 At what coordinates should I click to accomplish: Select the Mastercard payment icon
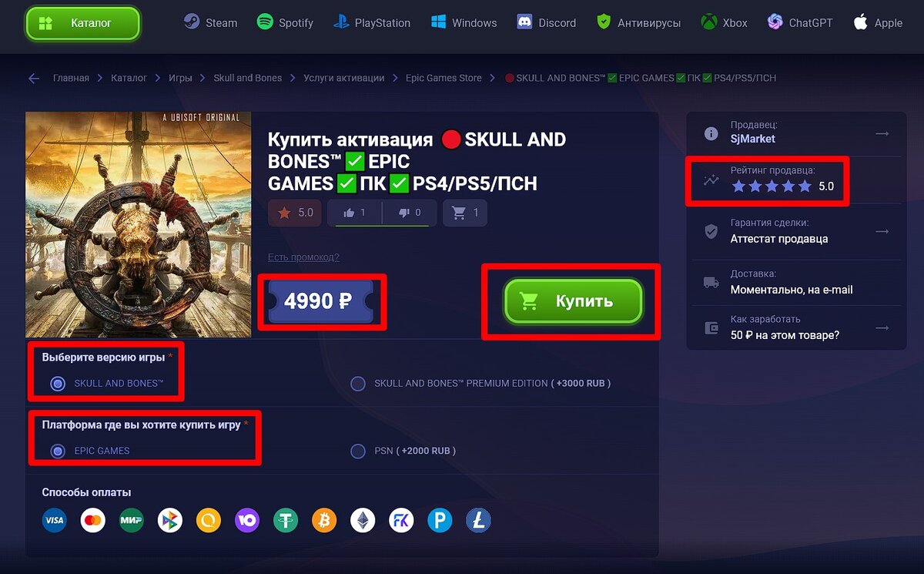[x=92, y=521]
